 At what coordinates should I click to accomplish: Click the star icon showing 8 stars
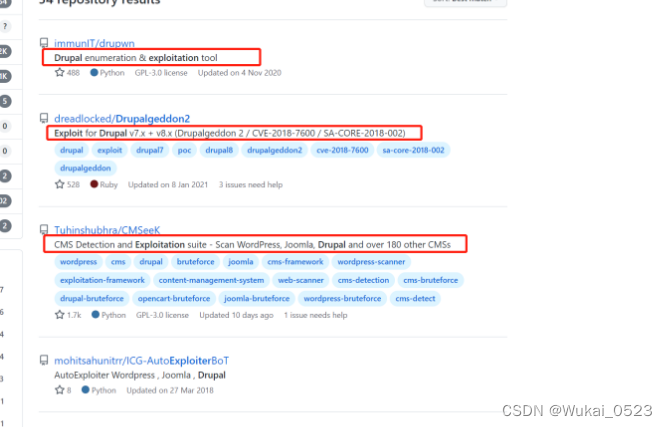tap(60, 390)
